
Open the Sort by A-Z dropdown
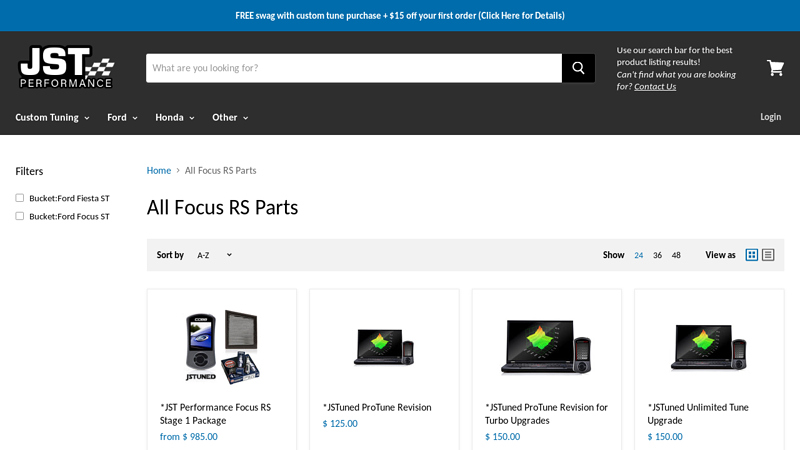[x=214, y=255]
